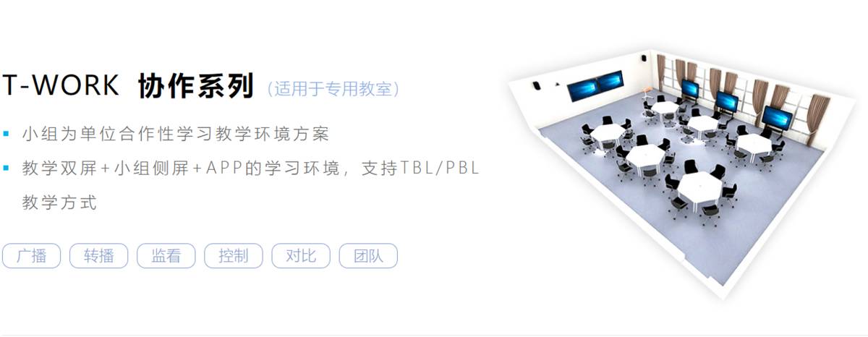
Task: Click the wall speaker left of dual screens
Action: (536, 87)
